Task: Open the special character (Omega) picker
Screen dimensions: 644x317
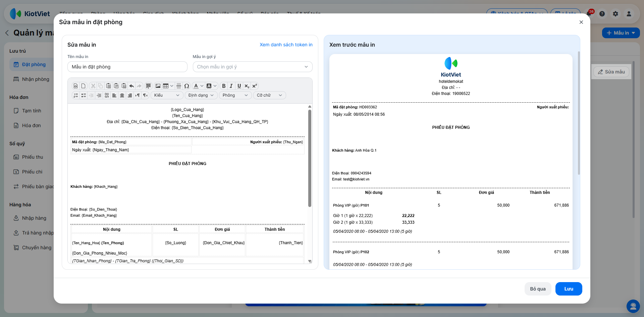Action: 187,86
